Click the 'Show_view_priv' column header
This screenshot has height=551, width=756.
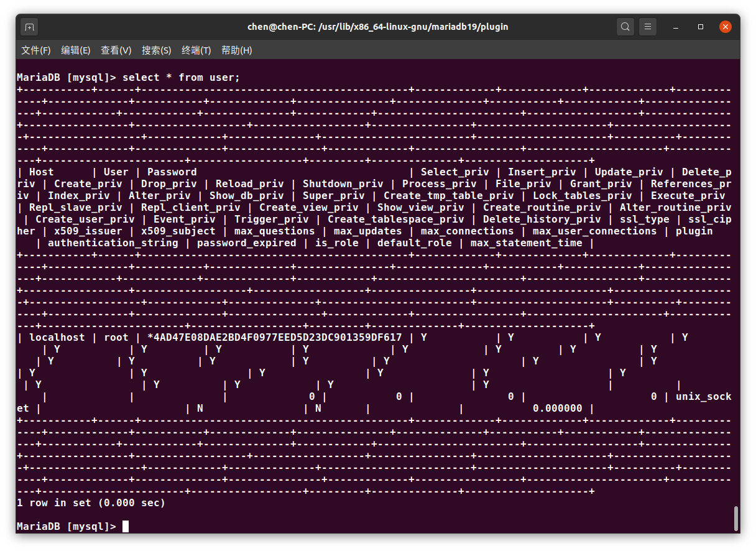click(x=421, y=208)
